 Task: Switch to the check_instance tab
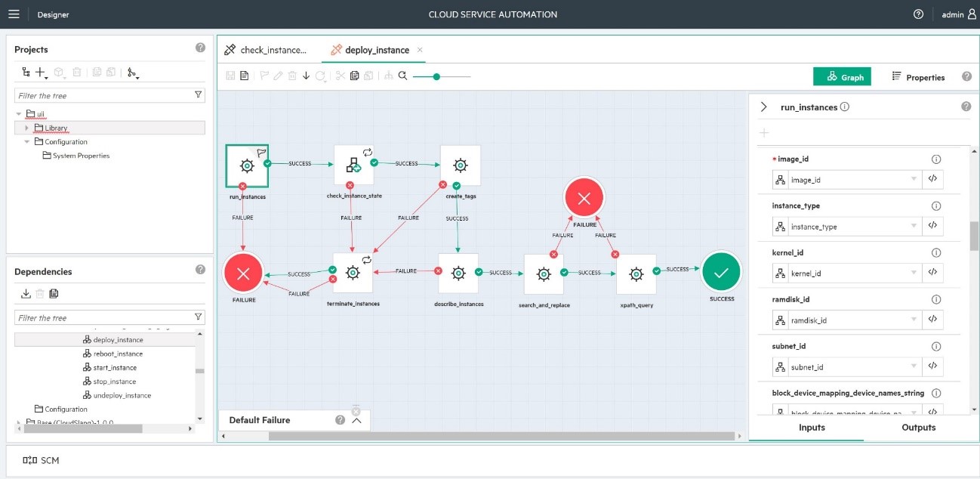[266, 50]
